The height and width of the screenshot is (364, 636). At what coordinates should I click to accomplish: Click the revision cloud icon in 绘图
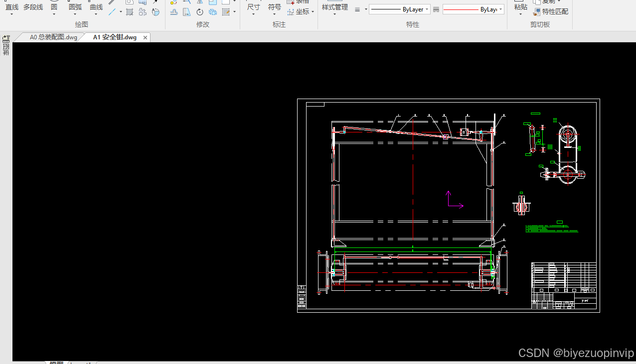click(x=156, y=12)
